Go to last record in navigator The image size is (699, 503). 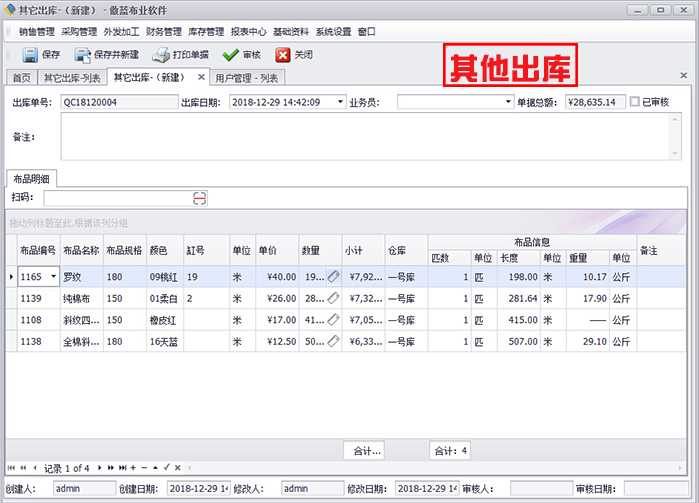[124, 468]
